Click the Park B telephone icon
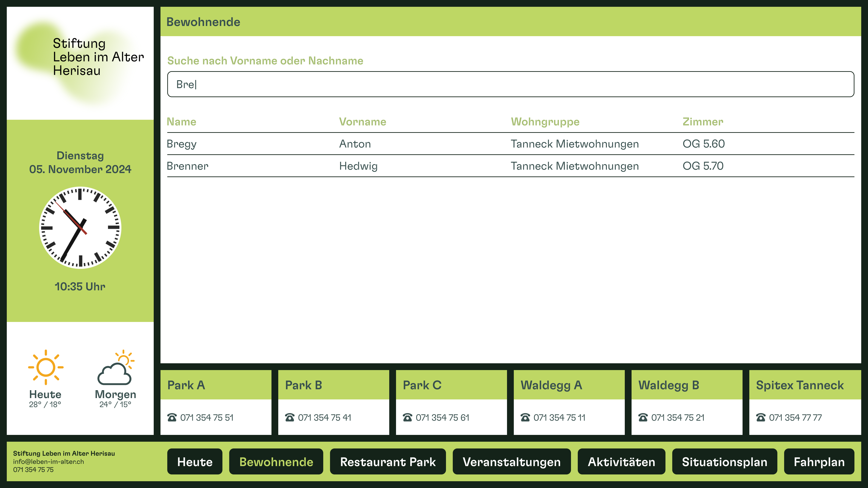This screenshot has width=868, height=488. tap(289, 418)
